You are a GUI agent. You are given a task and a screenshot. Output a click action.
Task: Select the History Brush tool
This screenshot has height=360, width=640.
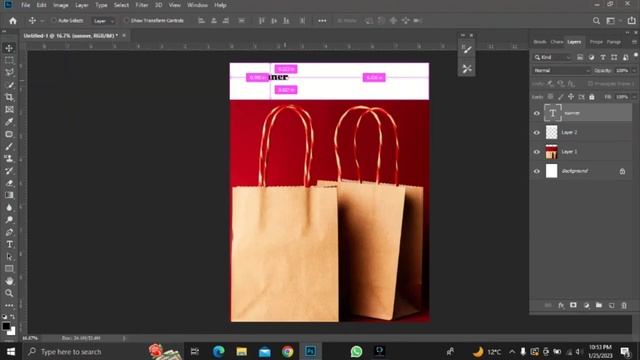tap(9, 171)
